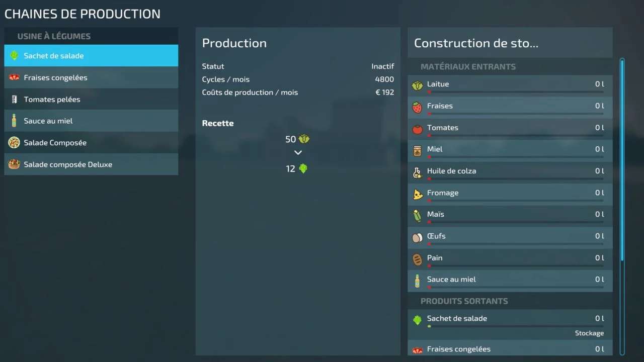Click the bread icon beside Pain

click(417, 259)
